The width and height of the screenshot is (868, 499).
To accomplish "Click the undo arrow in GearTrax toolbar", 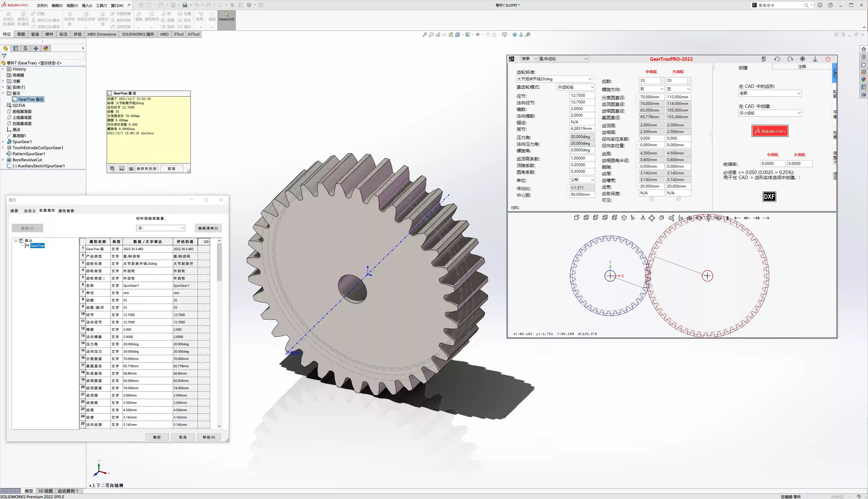I will click(x=777, y=59).
